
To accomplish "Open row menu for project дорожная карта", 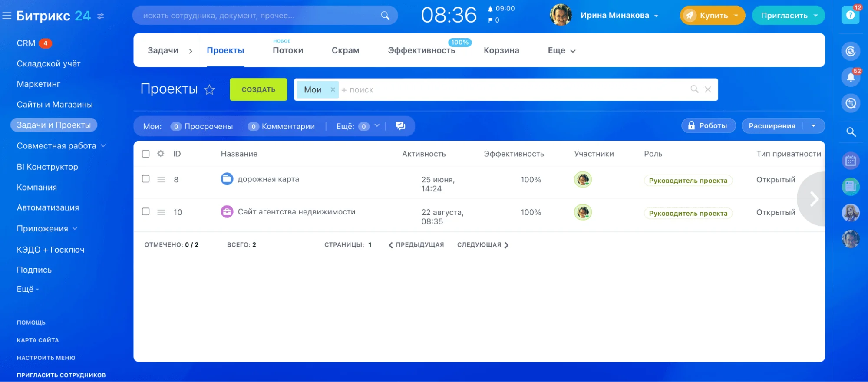I will [161, 180].
